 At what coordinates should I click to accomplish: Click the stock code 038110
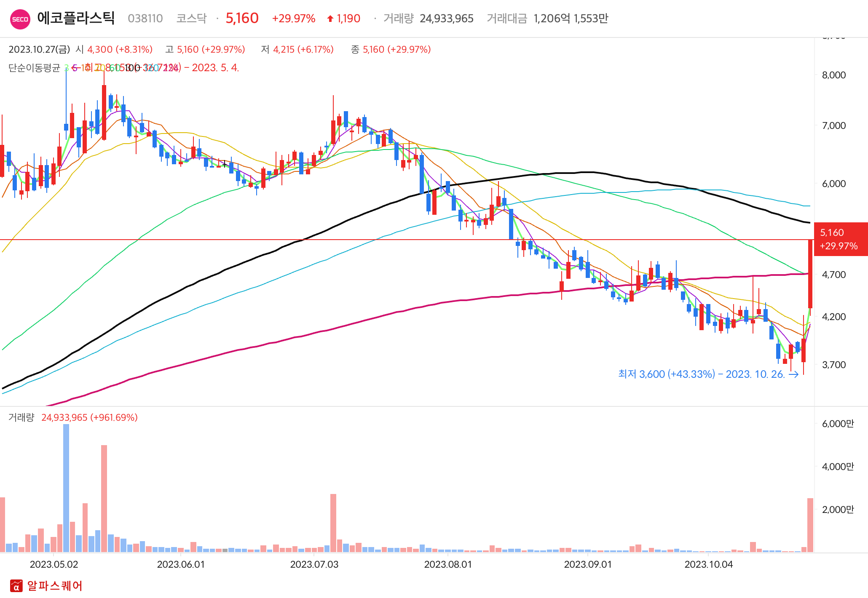pos(145,19)
